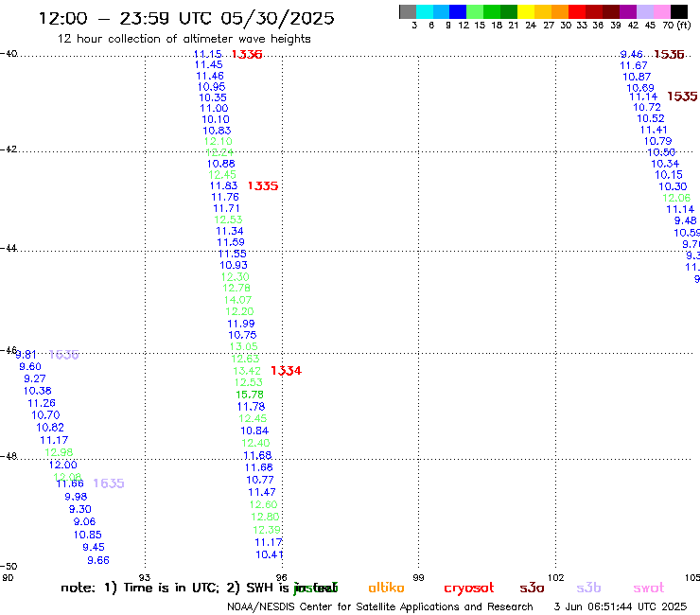Click the orange legend swatch
This screenshot has height=615, width=700.
click(560, 11)
